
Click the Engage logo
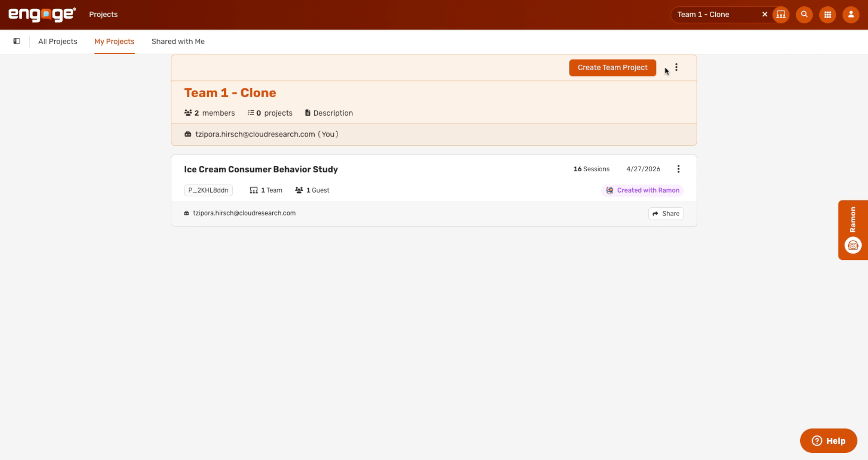(42, 14)
